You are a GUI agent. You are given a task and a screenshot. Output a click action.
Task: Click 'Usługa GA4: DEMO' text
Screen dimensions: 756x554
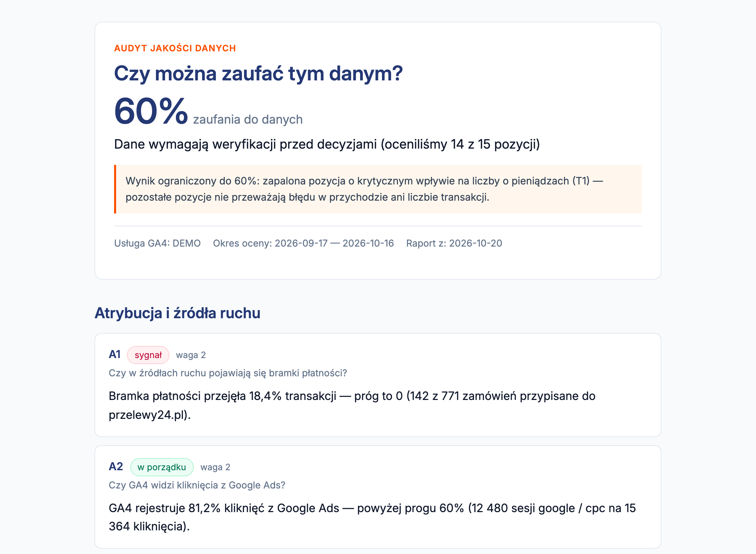[x=157, y=243]
